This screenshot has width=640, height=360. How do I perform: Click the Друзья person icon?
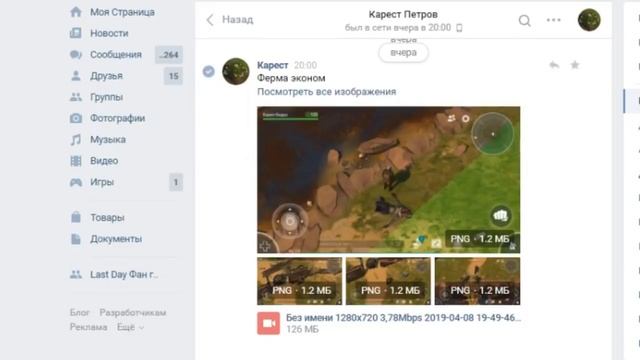[x=76, y=76]
